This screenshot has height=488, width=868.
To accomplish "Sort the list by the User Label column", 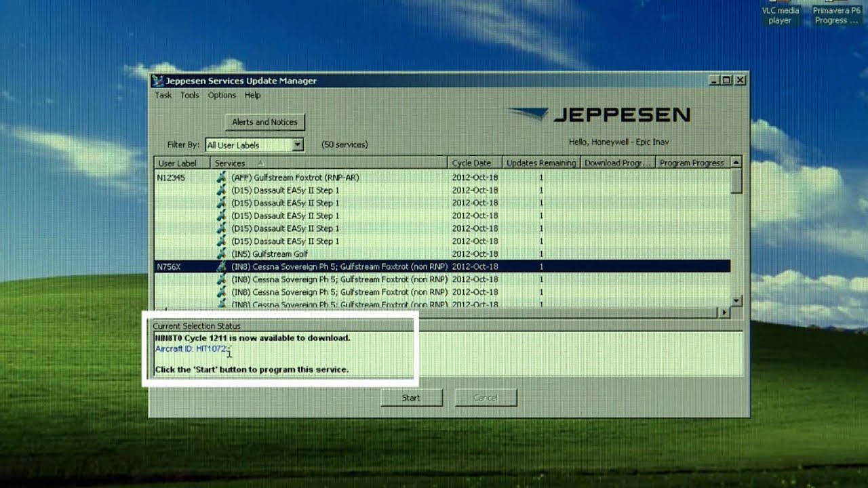I will (182, 163).
